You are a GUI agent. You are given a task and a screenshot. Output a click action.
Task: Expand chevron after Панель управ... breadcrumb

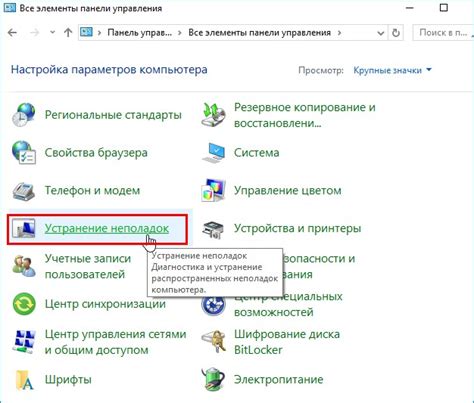point(180,33)
